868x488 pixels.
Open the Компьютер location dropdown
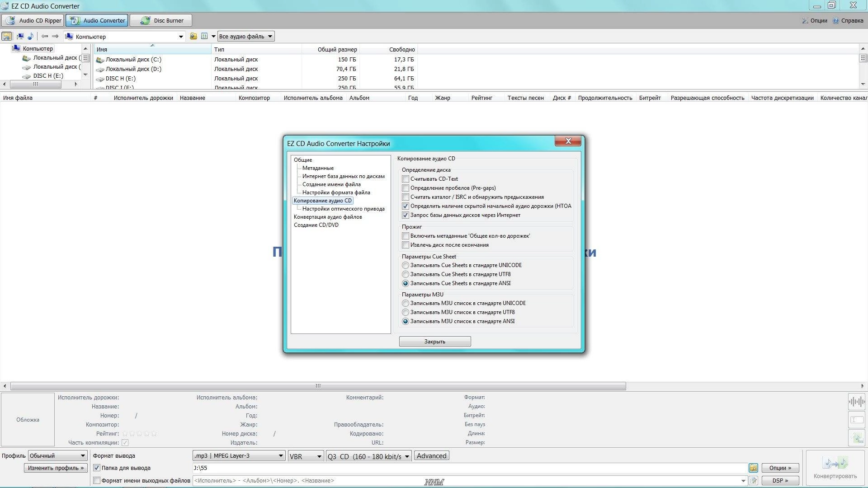tap(181, 37)
